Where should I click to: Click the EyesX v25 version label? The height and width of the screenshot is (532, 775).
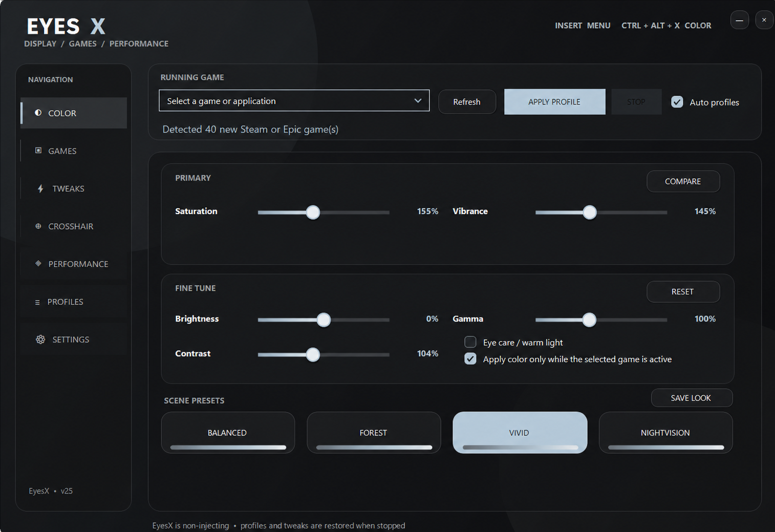[51, 491]
